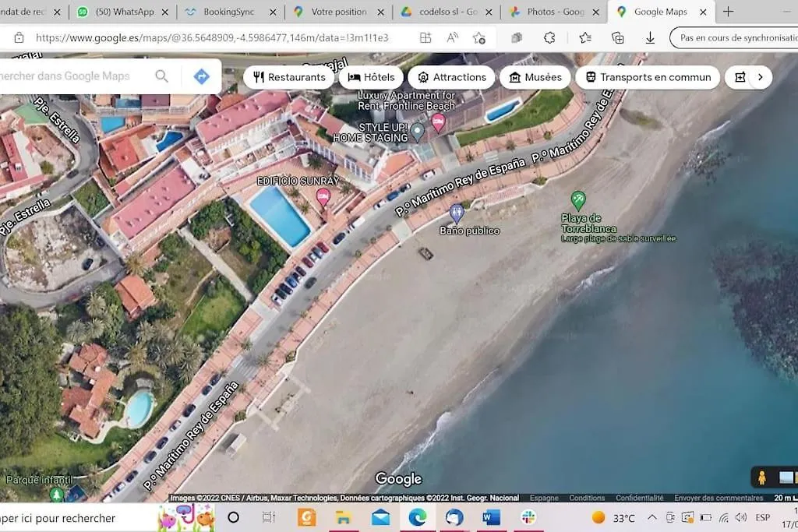Screen dimensions: 798x532
Task: Open the 33°C weather widget
Action: point(613,518)
